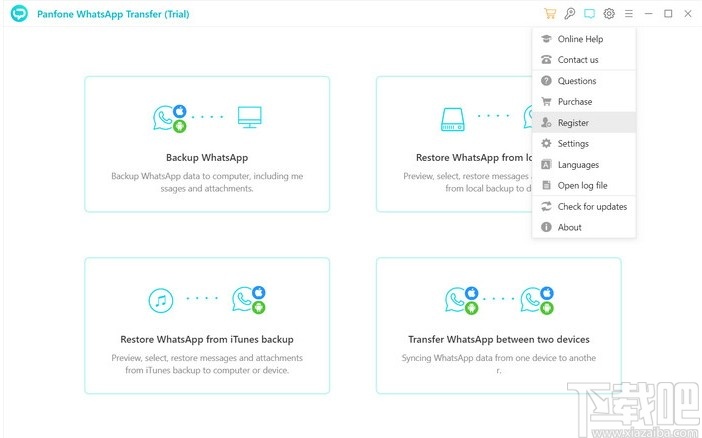The width and height of the screenshot is (702, 438).
Task: Click 'Panfone WhatsApp Transfer (Trial)' title text
Action: pos(113,14)
